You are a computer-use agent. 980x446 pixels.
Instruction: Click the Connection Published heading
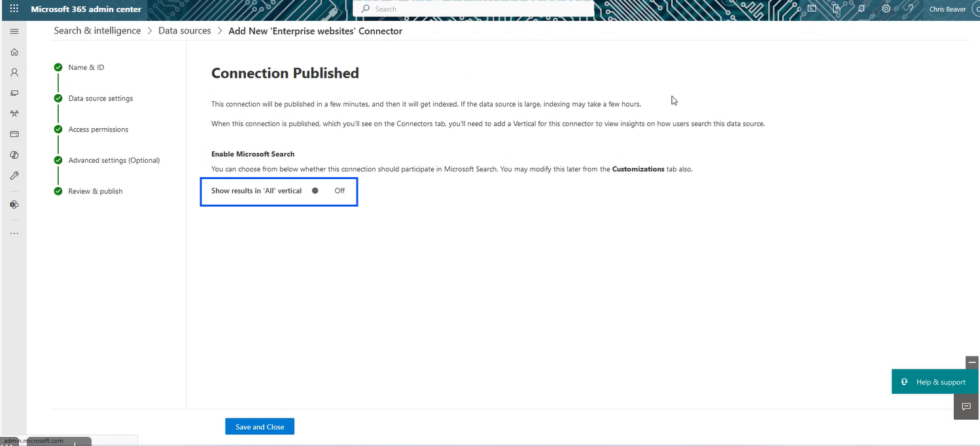point(285,73)
